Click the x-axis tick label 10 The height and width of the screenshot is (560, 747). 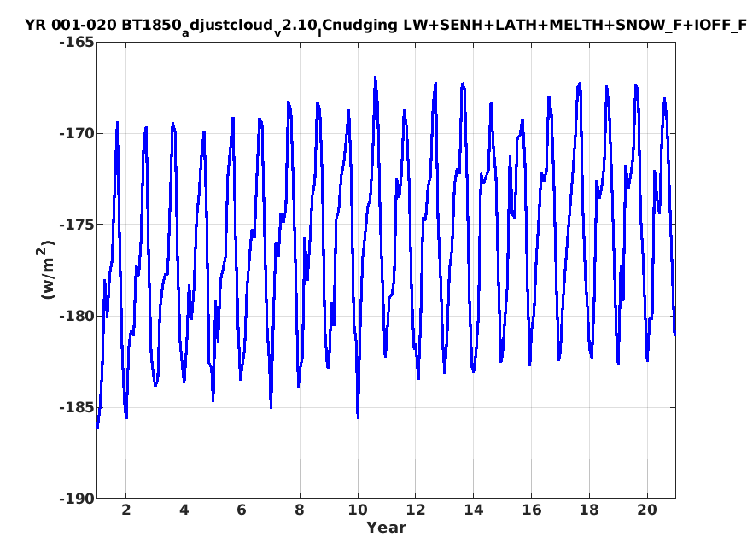pos(358,510)
